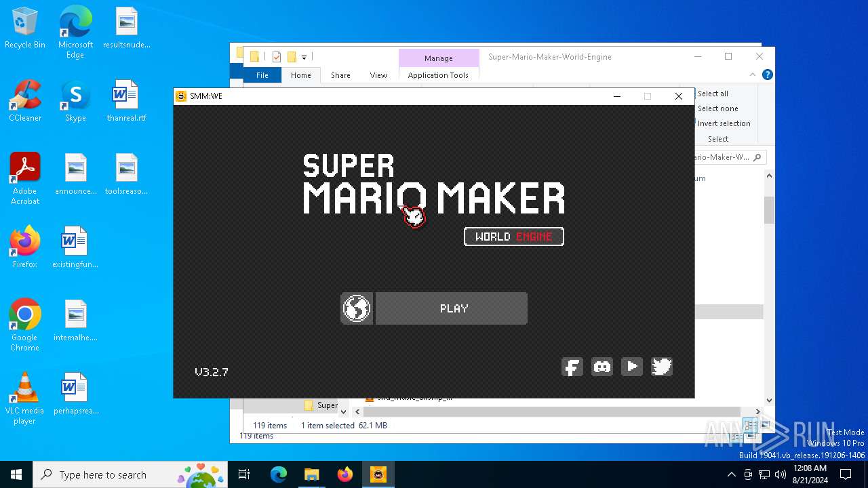Click the taskbar search box
This screenshot has width=868, height=488.
[132, 474]
